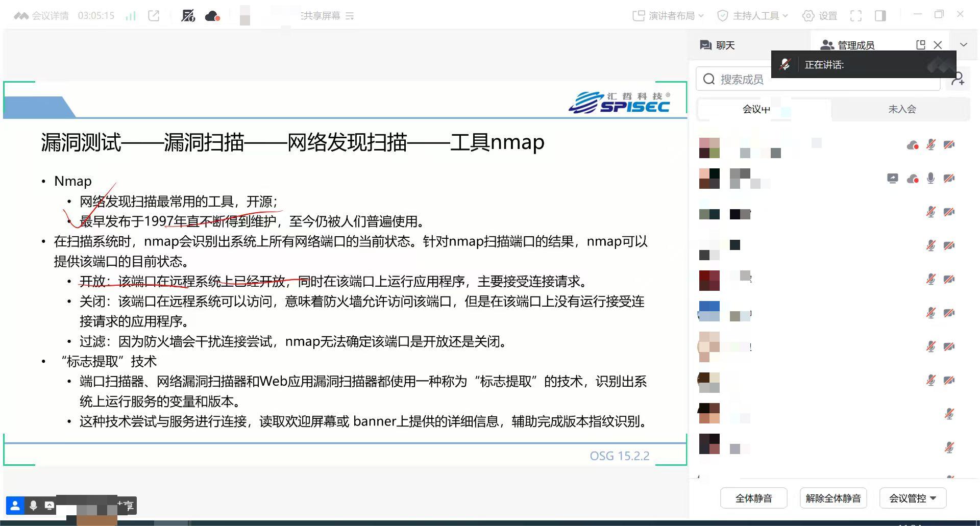Enter fullscreen using the top bar icon
980x526 pixels.
[x=856, y=16]
